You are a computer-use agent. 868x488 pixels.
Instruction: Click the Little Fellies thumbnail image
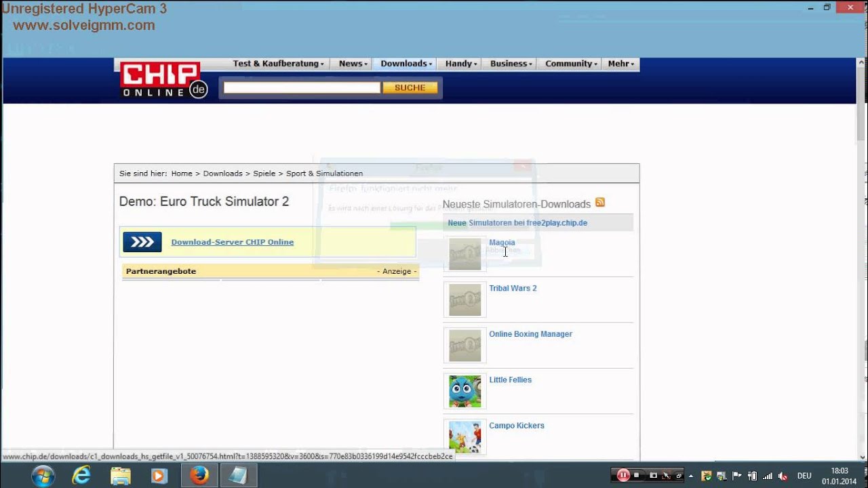pyautogui.click(x=465, y=392)
